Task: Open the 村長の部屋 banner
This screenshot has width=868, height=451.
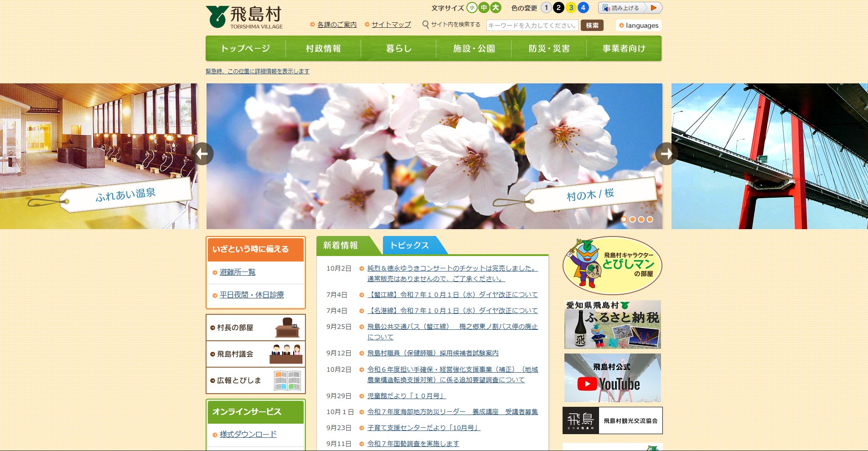Action: click(256, 328)
